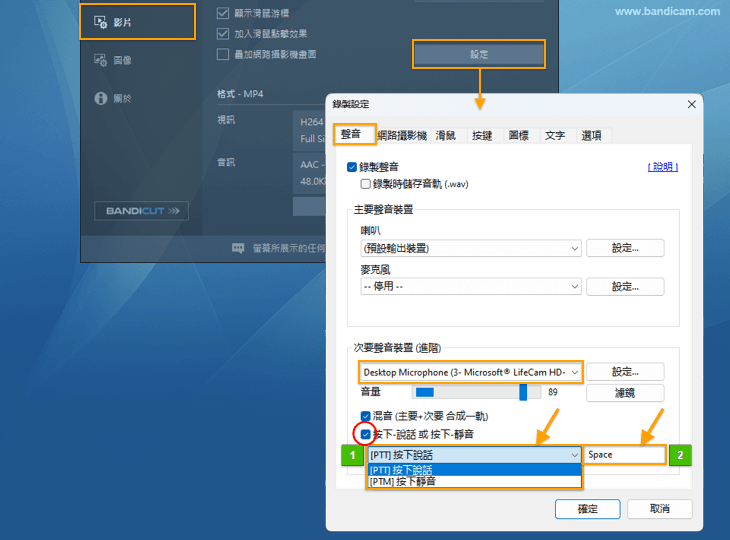Open the Desktop Microphone secondary device dropdown
Viewport: 730px width, 540px height.
pyautogui.click(x=471, y=372)
